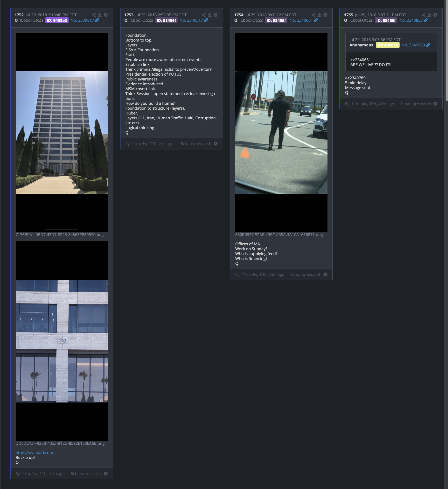
Task: Click filename 660B05E7-52AE-499C-A35A-4A10A1666871.png
Action: click(279, 235)
